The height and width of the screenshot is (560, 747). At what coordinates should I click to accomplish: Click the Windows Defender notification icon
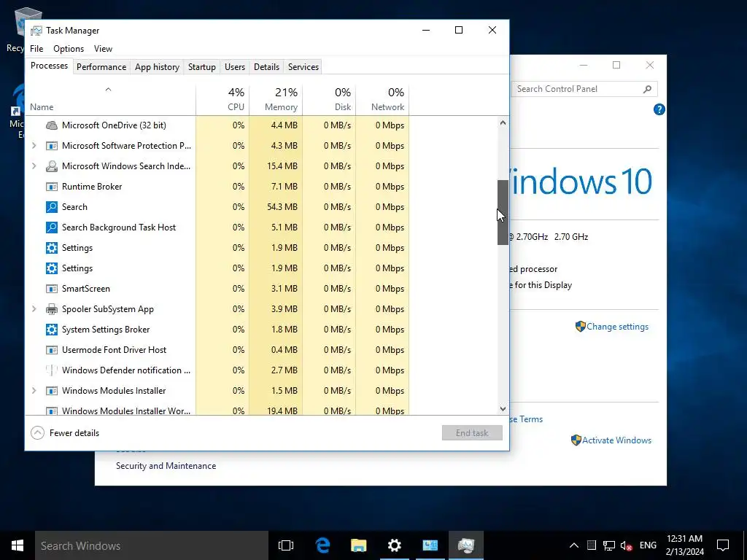52,370
